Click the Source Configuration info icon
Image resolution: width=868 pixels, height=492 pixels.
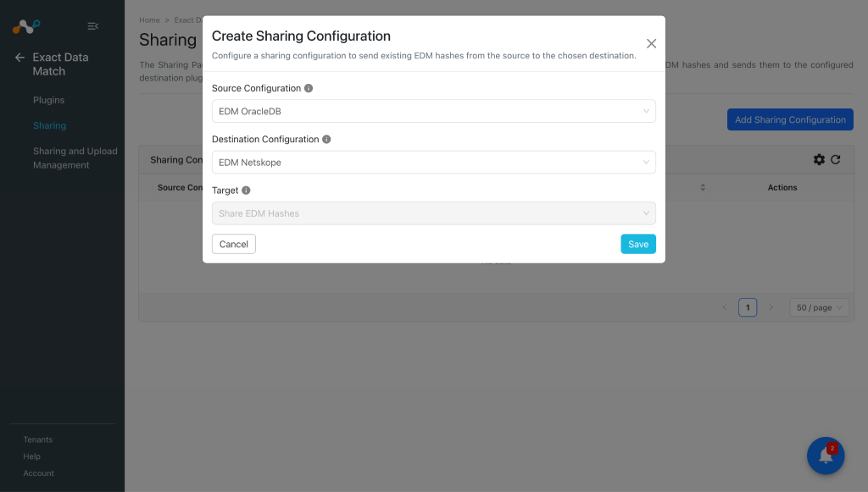click(309, 88)
